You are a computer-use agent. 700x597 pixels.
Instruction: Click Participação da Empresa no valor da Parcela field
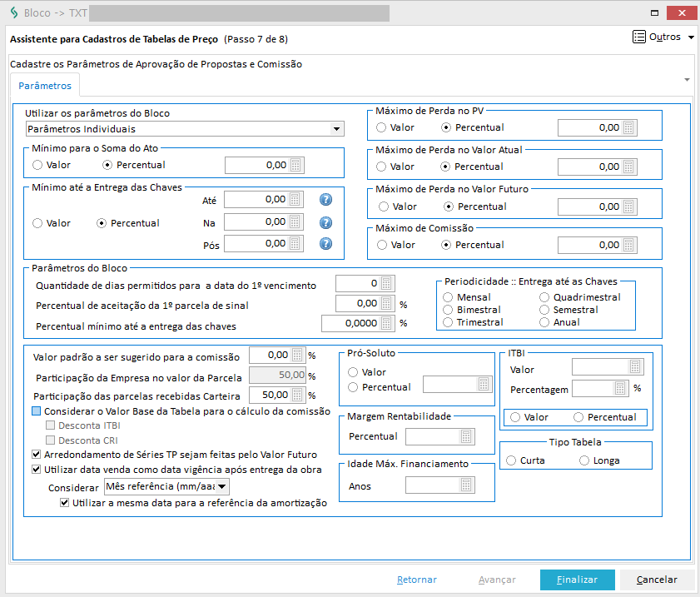pyautogui.click(x=278, y=375)
